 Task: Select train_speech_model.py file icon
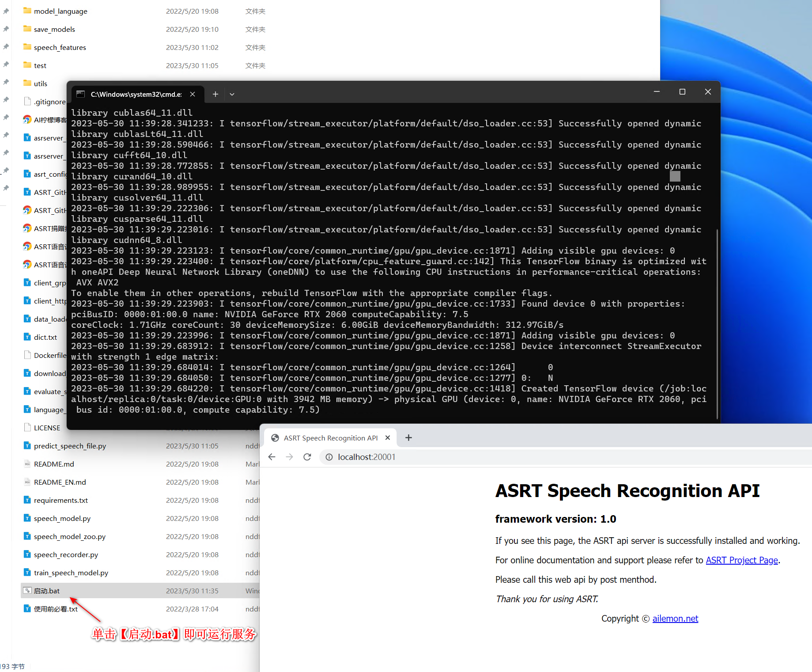[x=27, y=572]
